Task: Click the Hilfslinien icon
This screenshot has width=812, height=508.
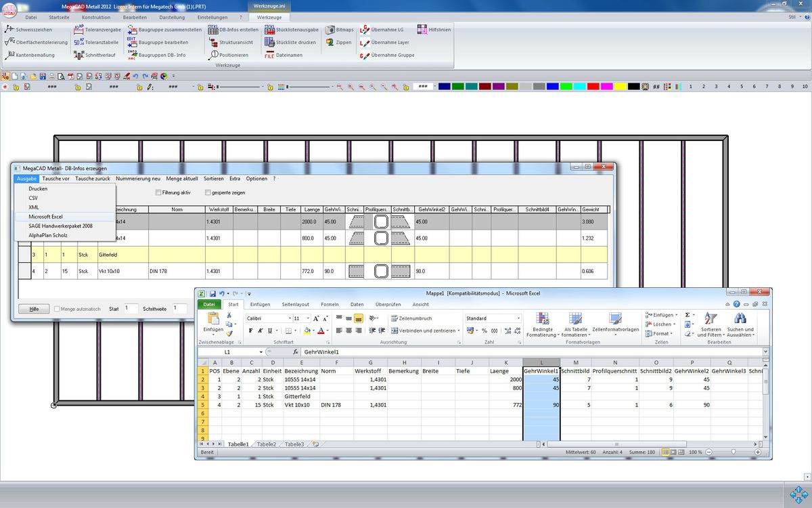Action: click(x=422, y=30)
